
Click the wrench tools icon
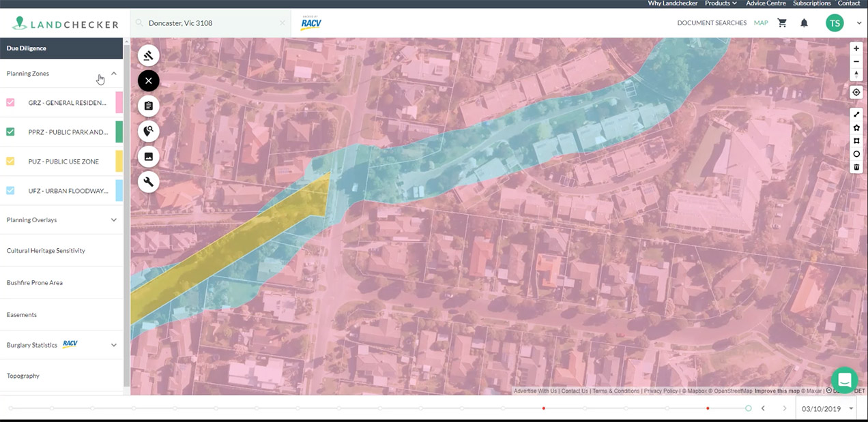[148, 181]
